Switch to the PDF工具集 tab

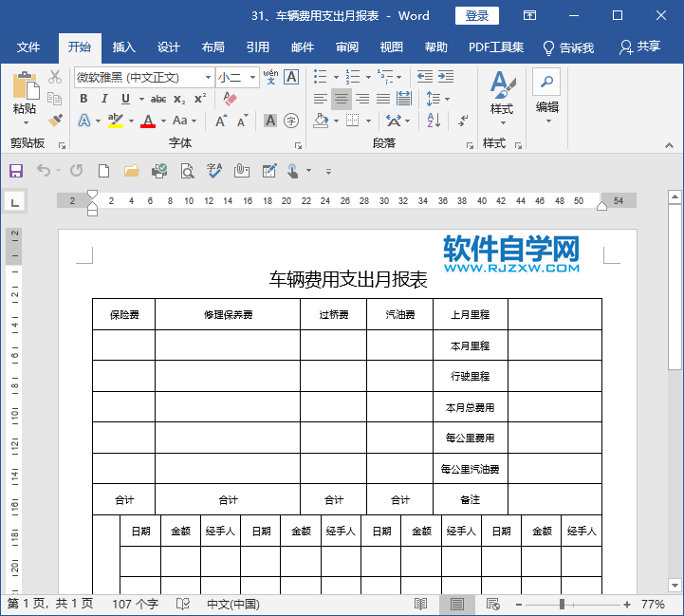(496, 47)
